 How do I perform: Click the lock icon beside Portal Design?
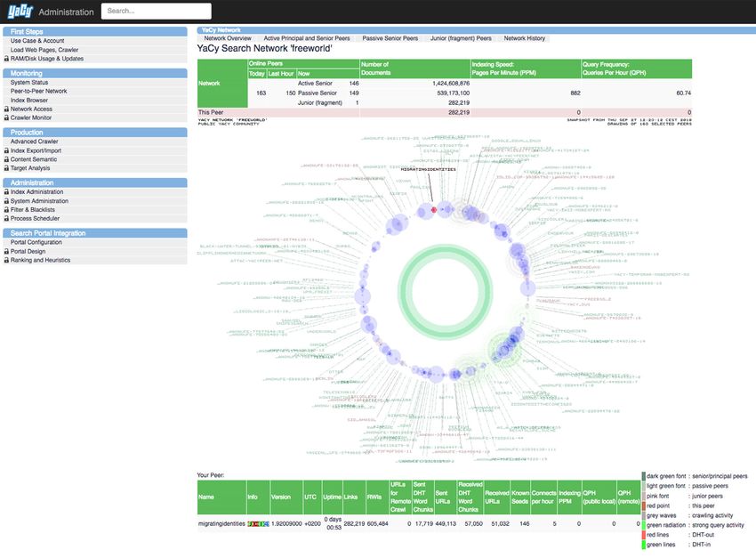coord(6,251)
